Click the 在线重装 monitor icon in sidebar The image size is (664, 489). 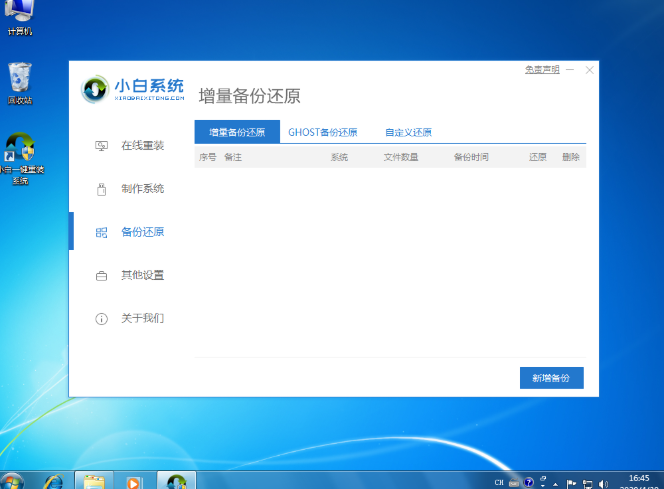pos(101,146)
